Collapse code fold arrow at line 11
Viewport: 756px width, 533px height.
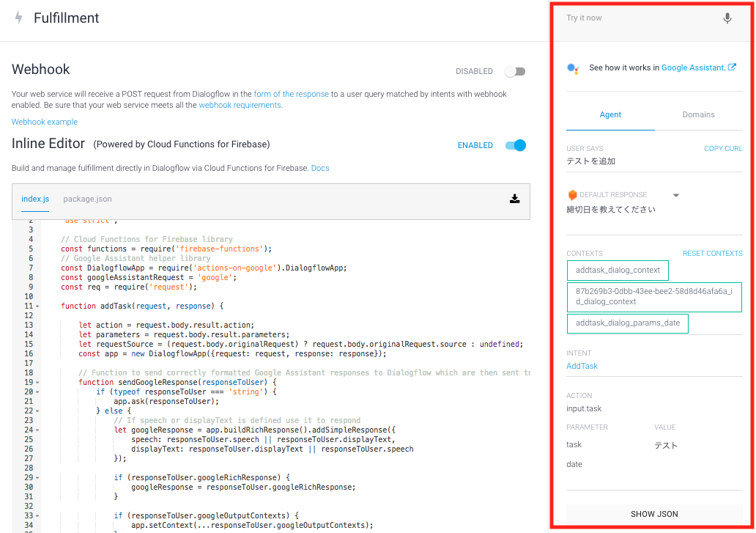(37, 306)
